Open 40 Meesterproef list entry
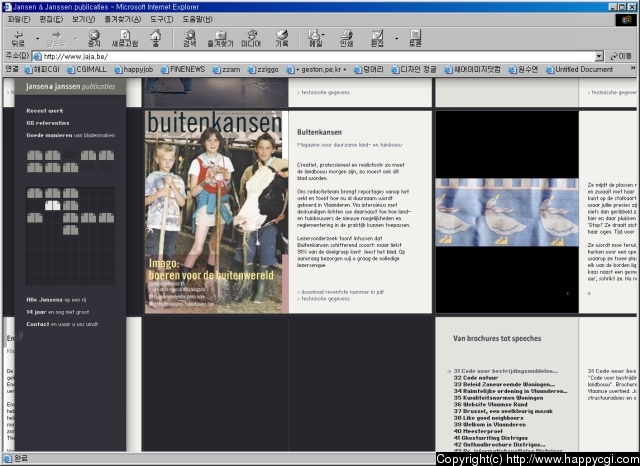The image size is (640, 466). click(x=478, y=431)
